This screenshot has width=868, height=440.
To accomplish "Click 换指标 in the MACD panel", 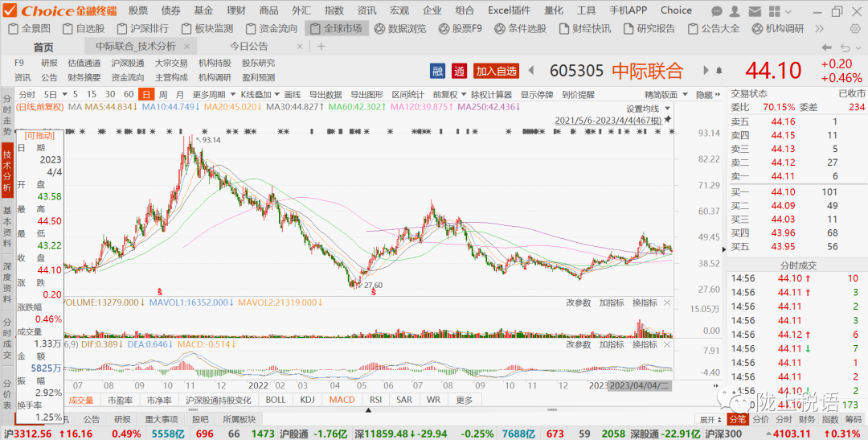I will [x=645, y=345].
